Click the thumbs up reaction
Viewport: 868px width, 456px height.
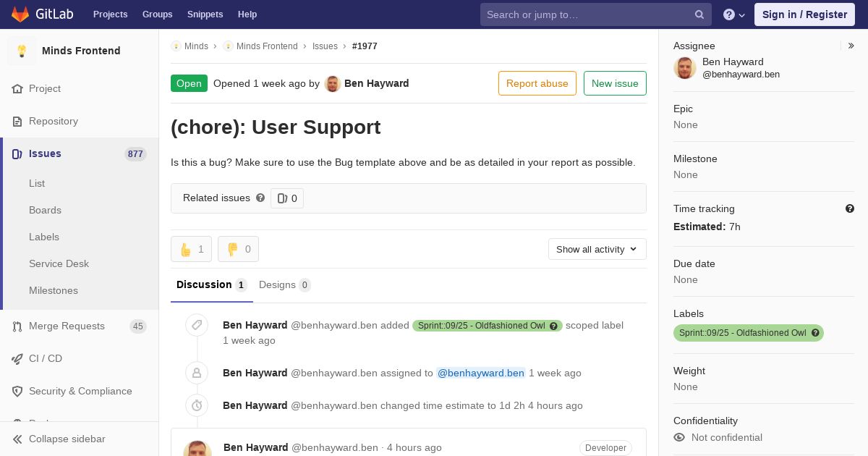191,249
